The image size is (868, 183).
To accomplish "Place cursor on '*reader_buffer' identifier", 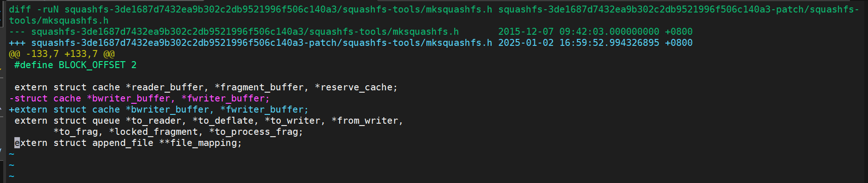I will [165, 87].
